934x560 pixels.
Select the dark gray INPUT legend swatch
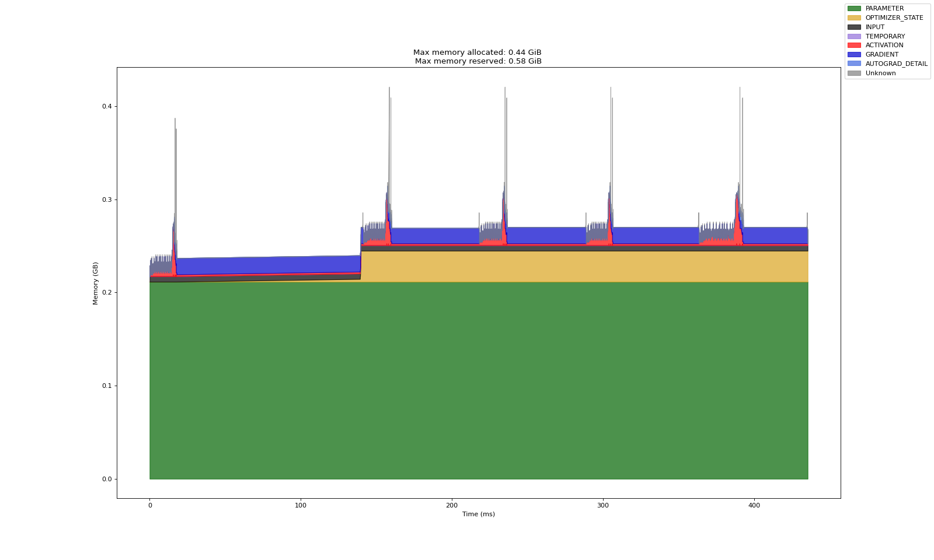(x=854, y=27)
